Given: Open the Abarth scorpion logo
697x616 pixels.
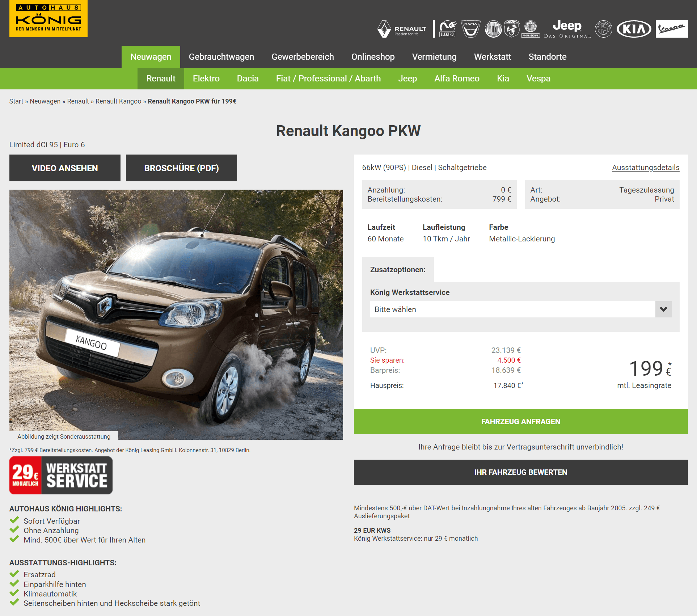Looking at the screenshot, I should click(512, 29).
